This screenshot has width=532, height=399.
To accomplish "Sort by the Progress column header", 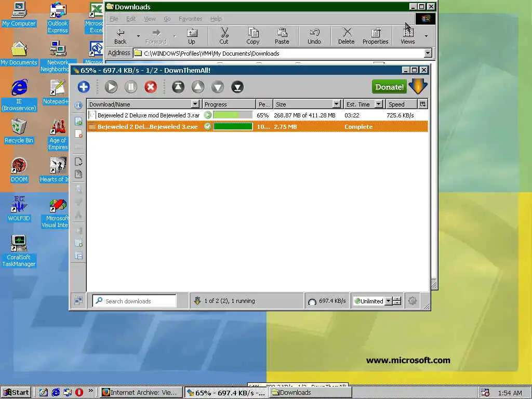I will [x=229, y=104].
